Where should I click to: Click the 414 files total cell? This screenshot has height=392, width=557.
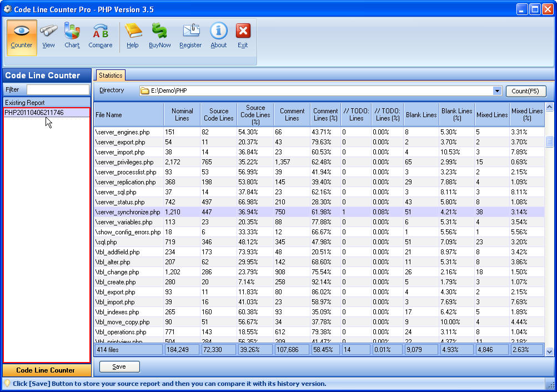tap(129, 349)
